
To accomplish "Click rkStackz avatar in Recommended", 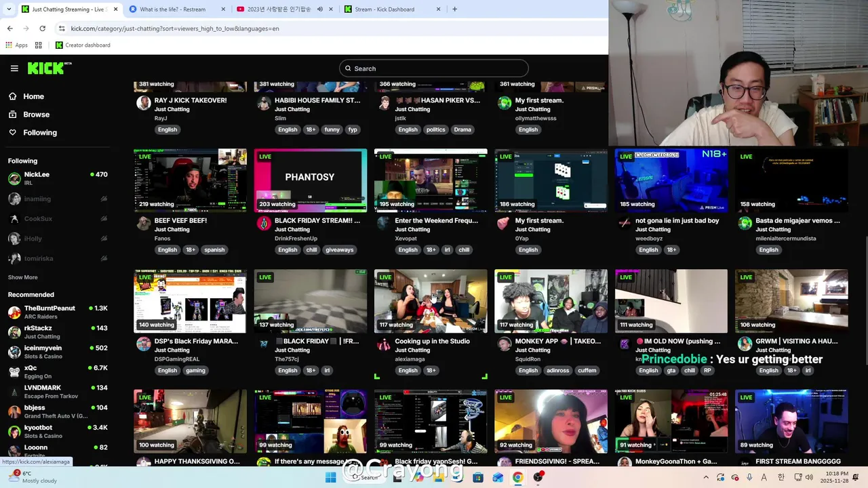I will (x=14, y=332).
